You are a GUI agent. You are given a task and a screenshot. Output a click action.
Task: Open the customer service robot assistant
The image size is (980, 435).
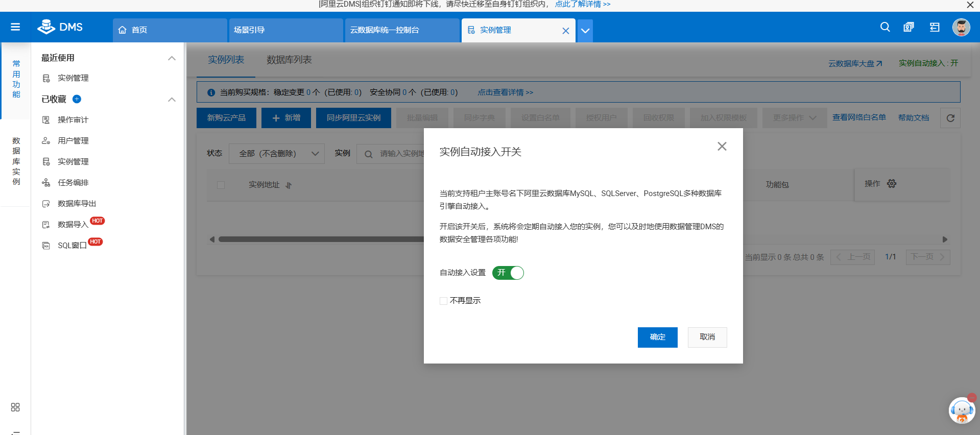(x=962, y=410)
